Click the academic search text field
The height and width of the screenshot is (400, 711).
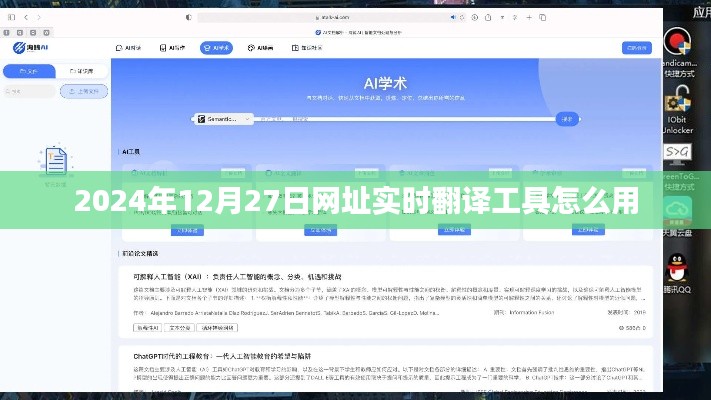[x=404, y=119]
